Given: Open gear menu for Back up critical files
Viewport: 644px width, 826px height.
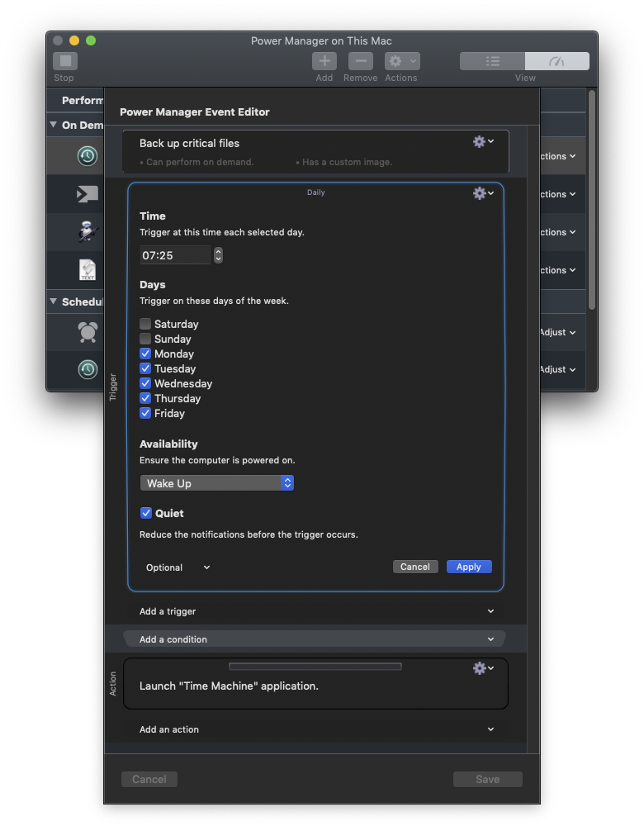Looking at the screenshot, I should 483,141.
